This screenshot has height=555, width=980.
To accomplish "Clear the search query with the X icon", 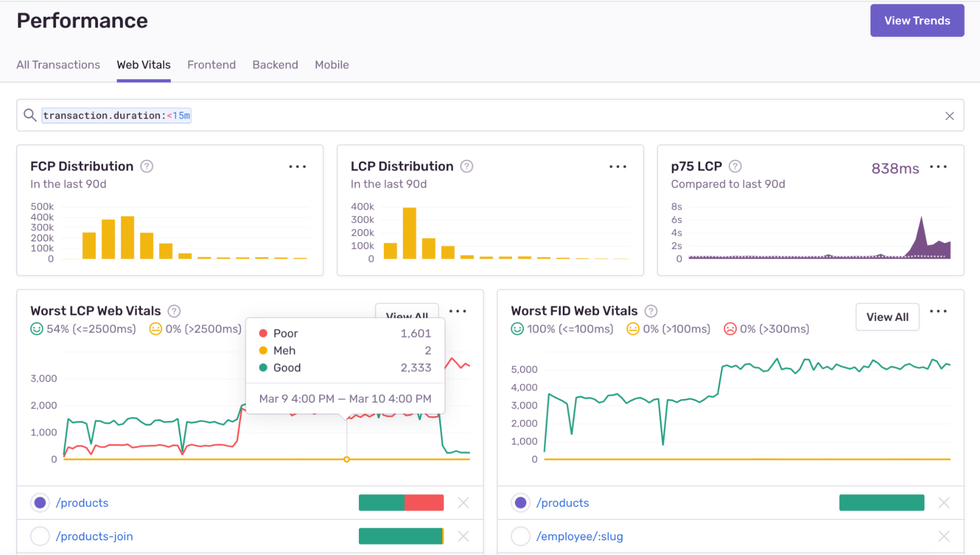I will pyautogui.click(x=950, y=116).
